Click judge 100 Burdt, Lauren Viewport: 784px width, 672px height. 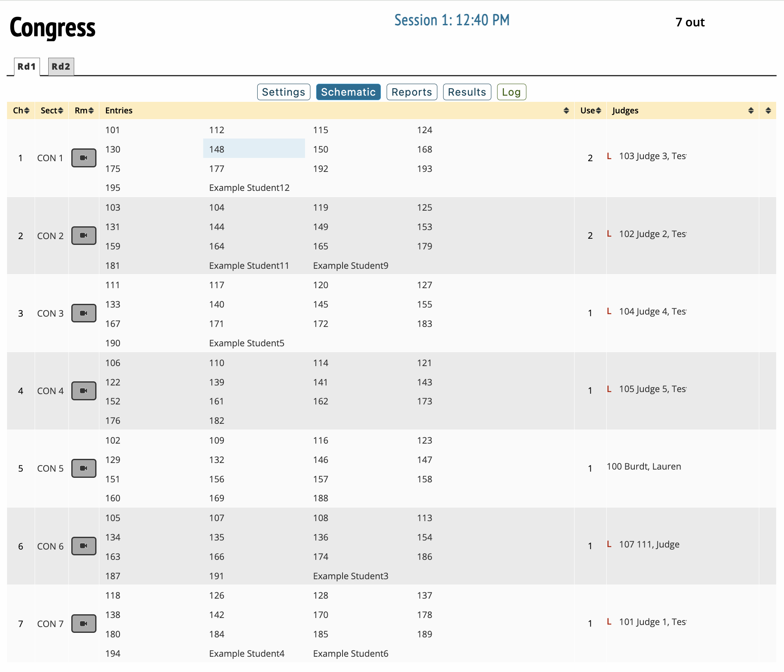643,467
